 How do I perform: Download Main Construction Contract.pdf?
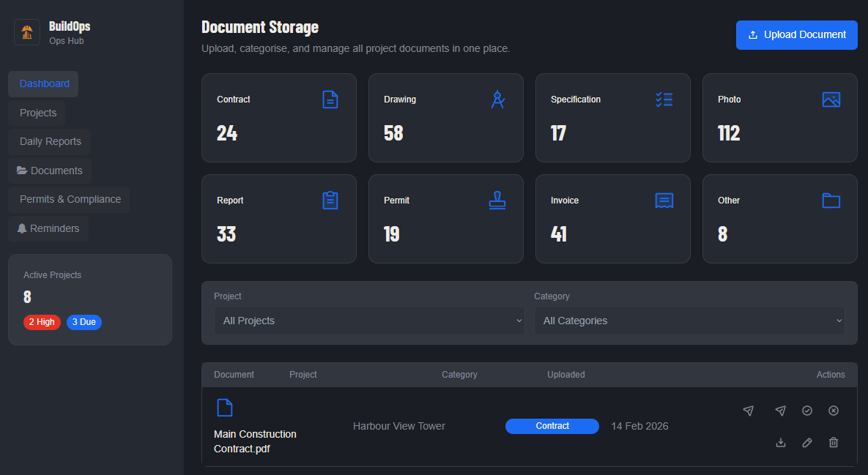click(781, 442)
